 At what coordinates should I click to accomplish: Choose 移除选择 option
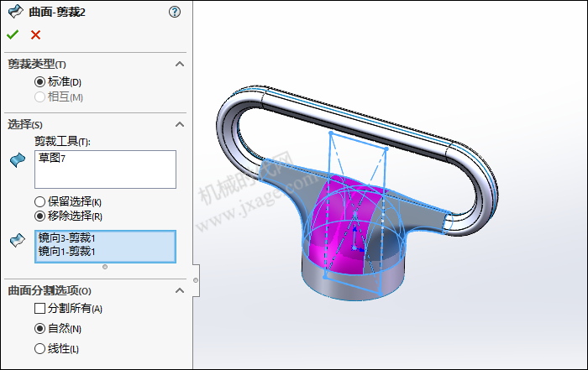click(39, 216)
